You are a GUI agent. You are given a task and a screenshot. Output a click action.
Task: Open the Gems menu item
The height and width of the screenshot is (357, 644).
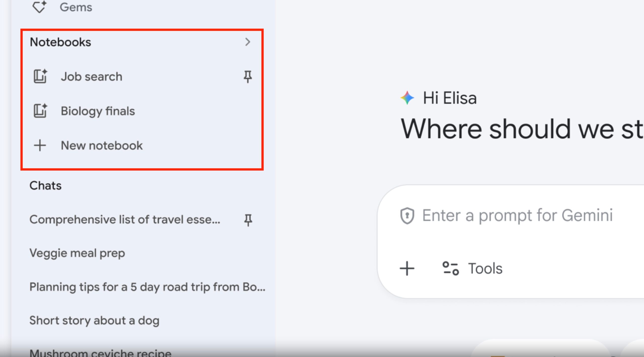pos(76,7)
